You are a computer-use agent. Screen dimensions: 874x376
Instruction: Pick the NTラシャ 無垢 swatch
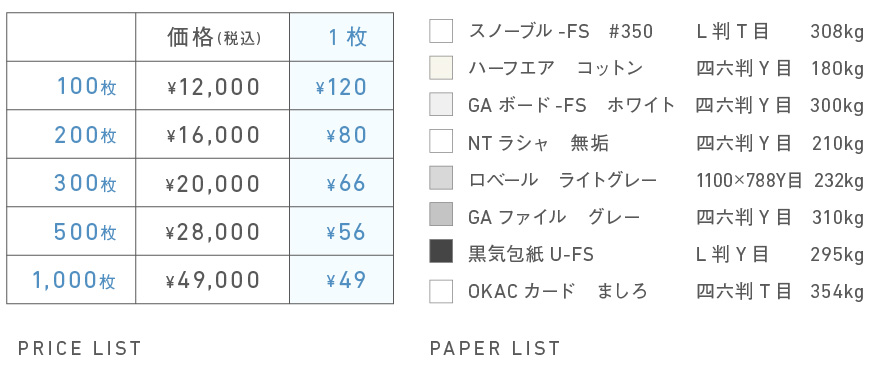[441, 141]
